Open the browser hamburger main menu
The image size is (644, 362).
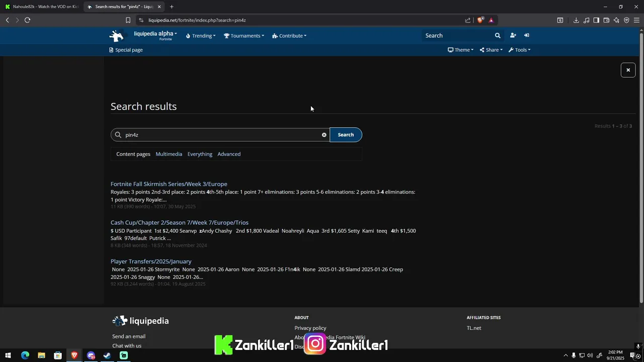tap(636, 20)
